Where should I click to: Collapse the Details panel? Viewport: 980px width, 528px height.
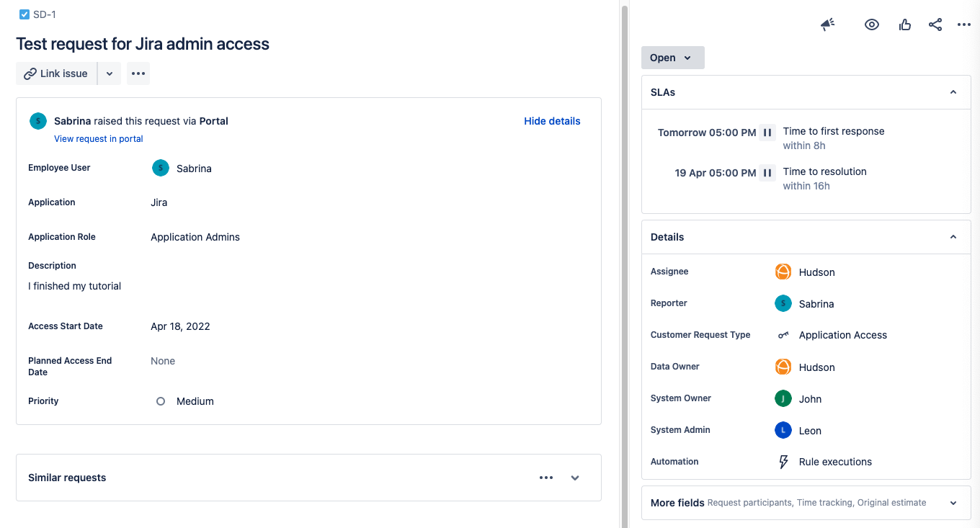point(953,237)
